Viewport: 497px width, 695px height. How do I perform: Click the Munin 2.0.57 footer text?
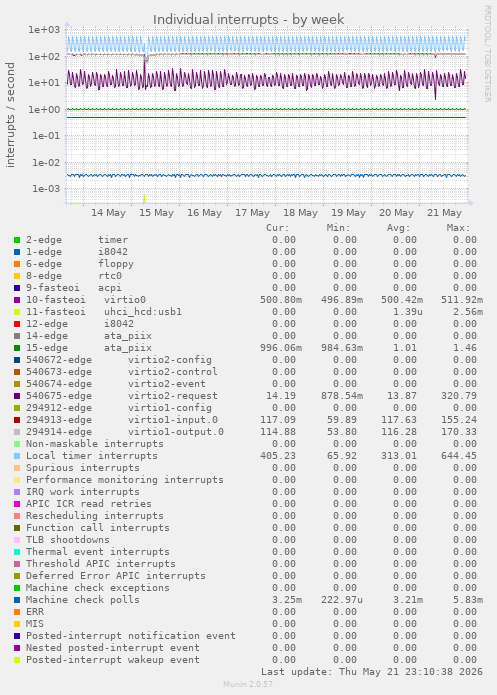click(x=248, y=684)
